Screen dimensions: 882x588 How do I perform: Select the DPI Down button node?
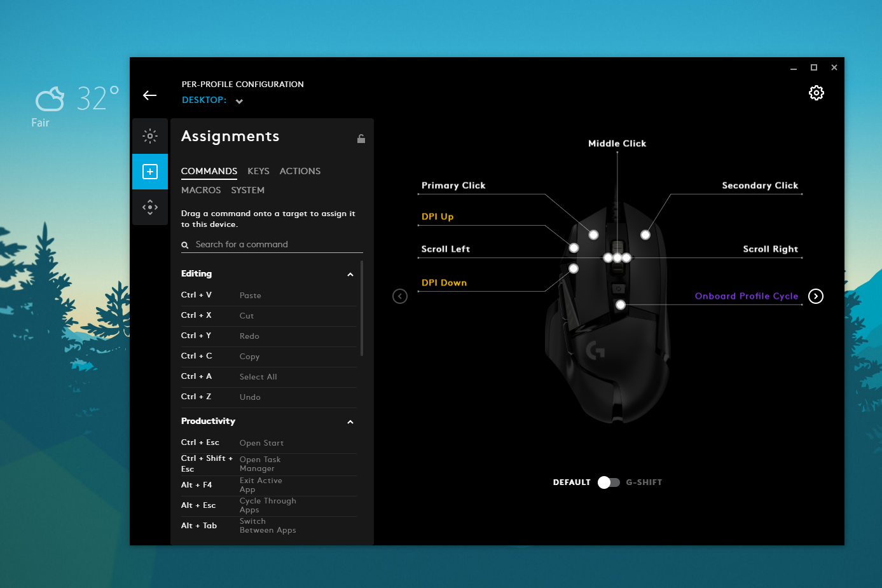point(573,269)
